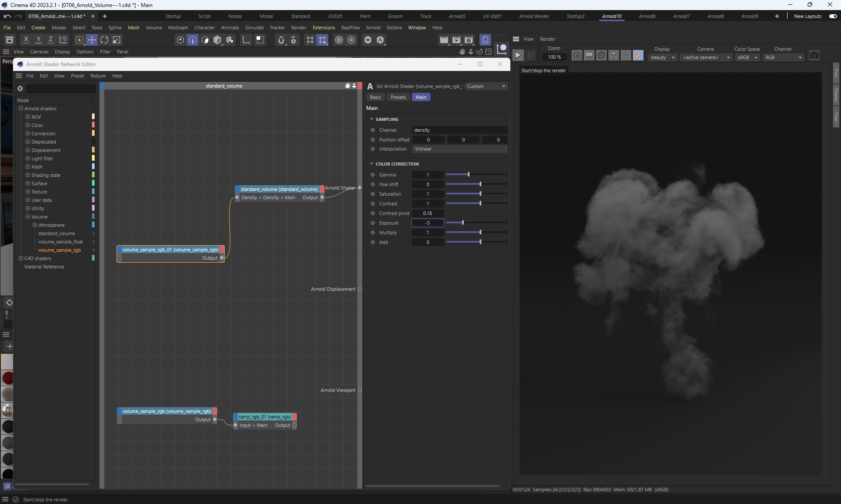Open the Color Space sRGB dropdown

(747, 57)
